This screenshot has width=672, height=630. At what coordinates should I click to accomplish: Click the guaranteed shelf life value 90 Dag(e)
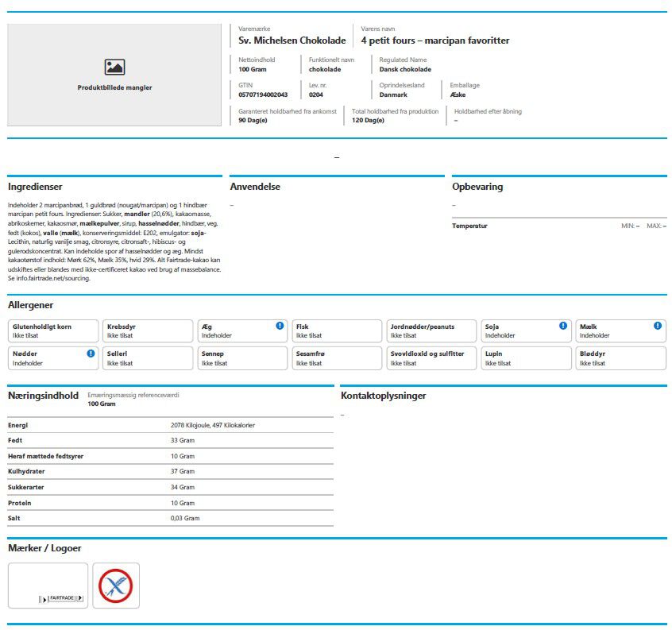[253, 121]
